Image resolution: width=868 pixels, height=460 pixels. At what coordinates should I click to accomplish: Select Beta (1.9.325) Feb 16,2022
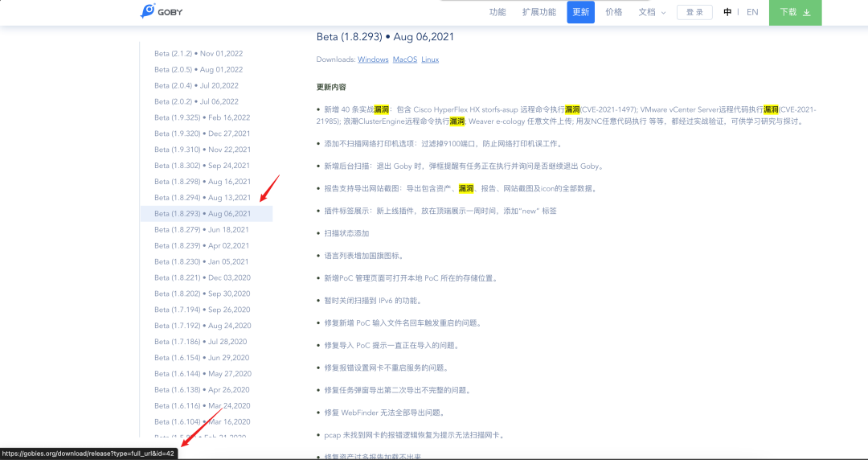tap(203, 117)
